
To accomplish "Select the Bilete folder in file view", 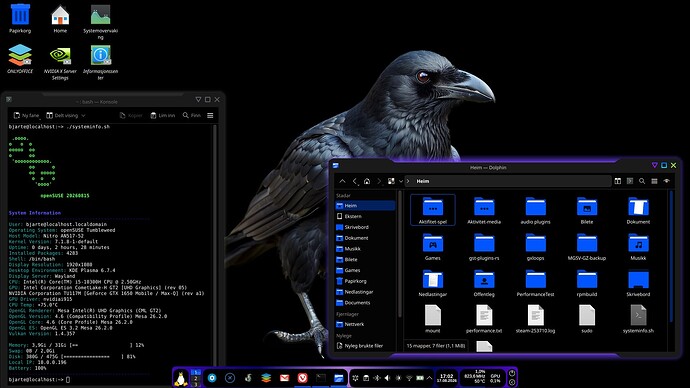I will (x=587, y=210).
